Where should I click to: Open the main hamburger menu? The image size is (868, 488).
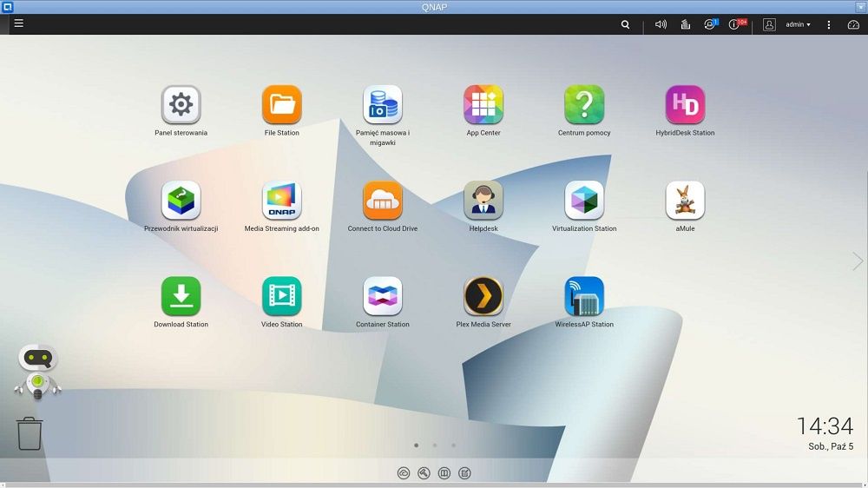[x=19, y=23]
